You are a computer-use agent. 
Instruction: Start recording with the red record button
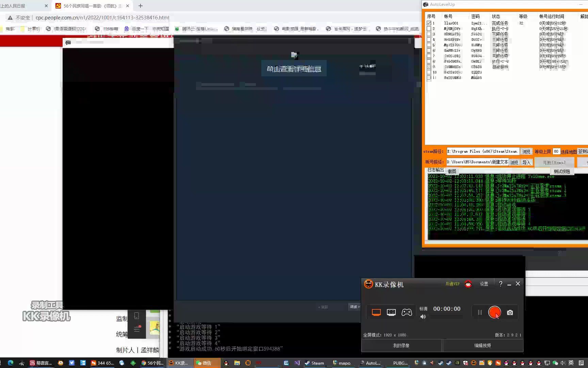coord(494,312)
